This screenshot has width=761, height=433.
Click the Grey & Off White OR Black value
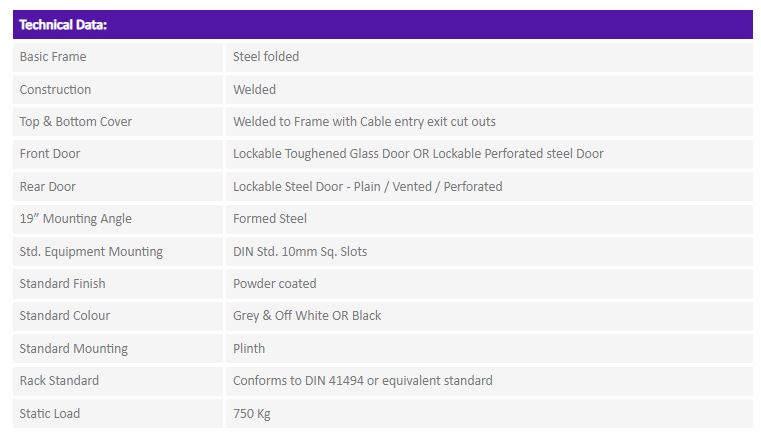click(307, 316)
